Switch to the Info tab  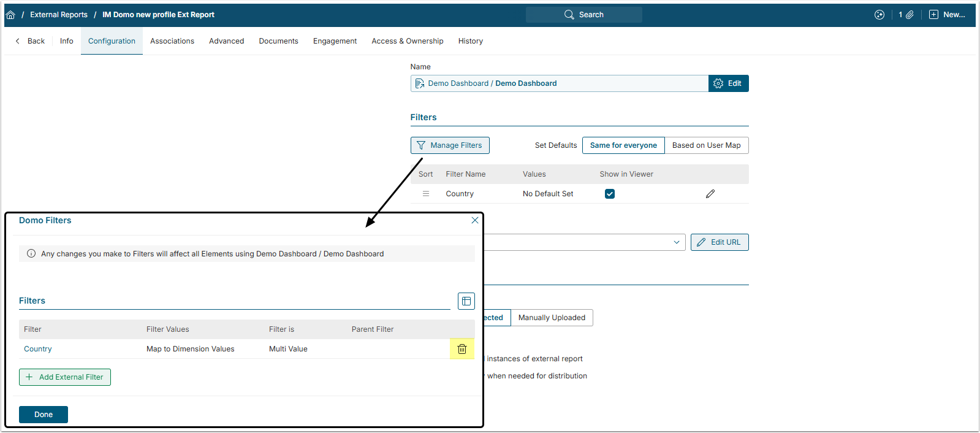click(x=67, y=41)
